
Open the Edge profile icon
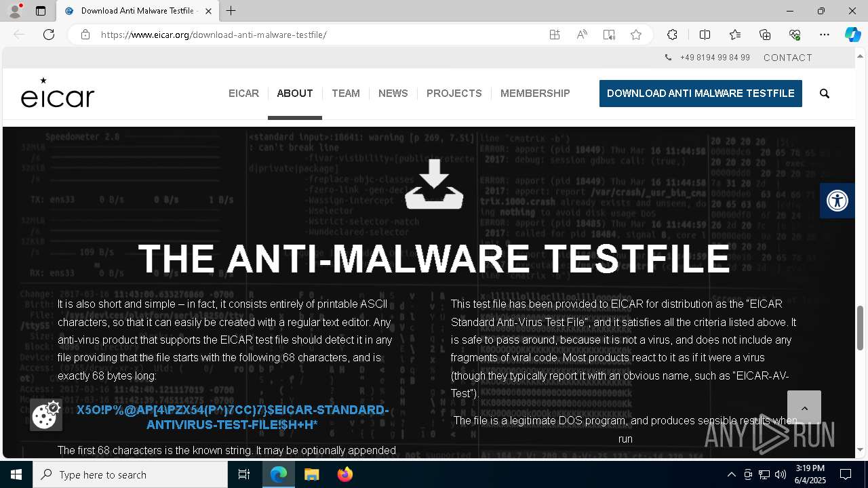pyautogui.click(x=14, y=11)
